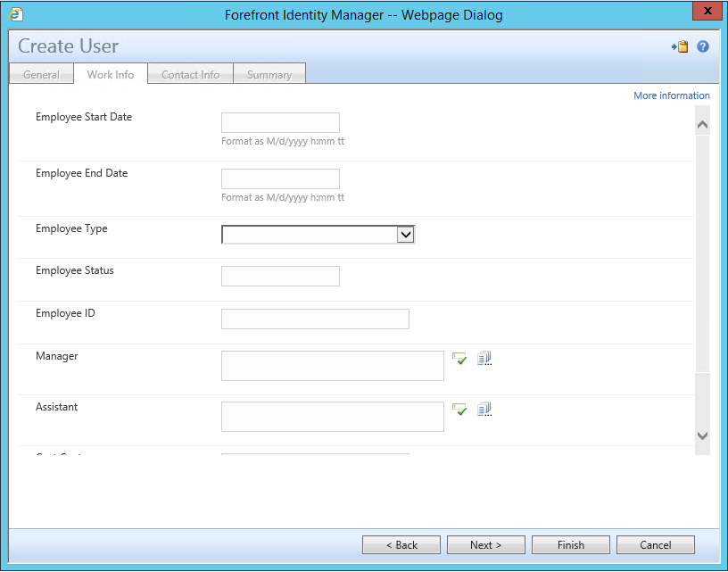Viewport: 728px width, 572px height.
Task: Click the Employee Start Date field
Action: [280, 122]
